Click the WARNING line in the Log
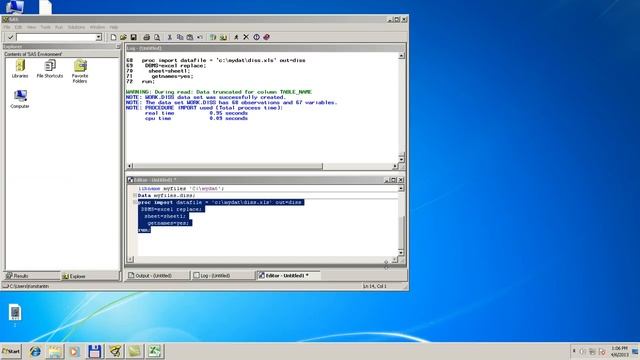Image resolution: width=640 pixels, height=360 pixels. pyautogui.click(x=219, y=92)
